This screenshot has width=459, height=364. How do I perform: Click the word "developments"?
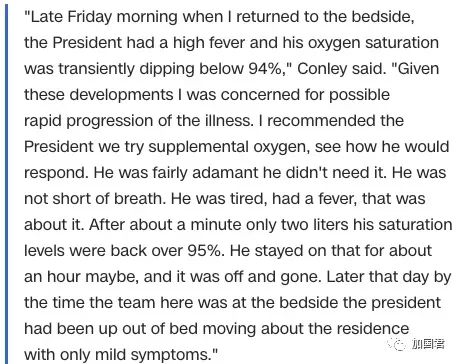coord(121,95)
